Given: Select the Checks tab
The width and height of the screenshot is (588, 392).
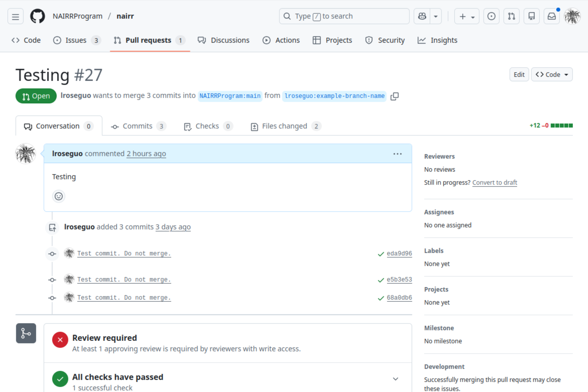Looking at the screenshot, I should point(208,126).
